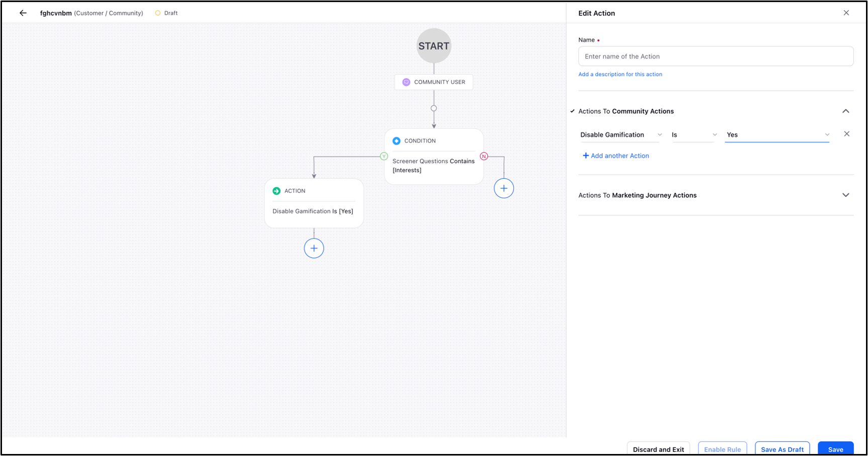
Task: Open the Yes value dropdown
Action: pyautogui.click(x=777, y=135)
